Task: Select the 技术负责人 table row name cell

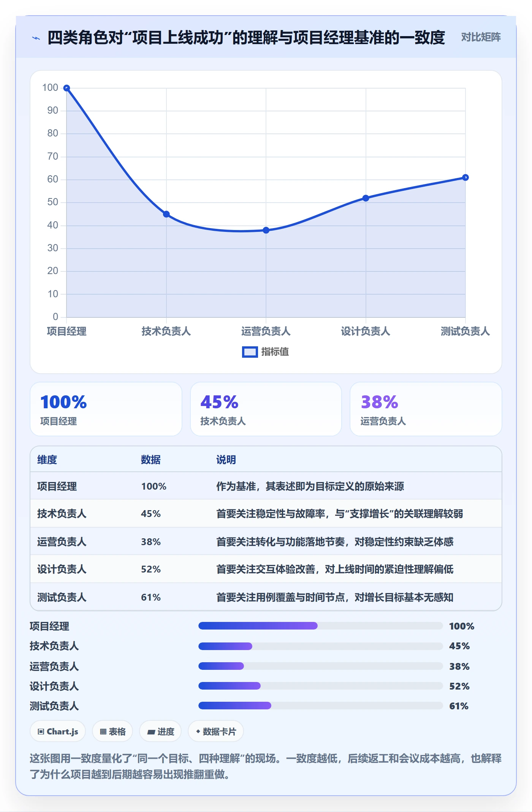Action: pyautogui.click(x=62, y=514)
